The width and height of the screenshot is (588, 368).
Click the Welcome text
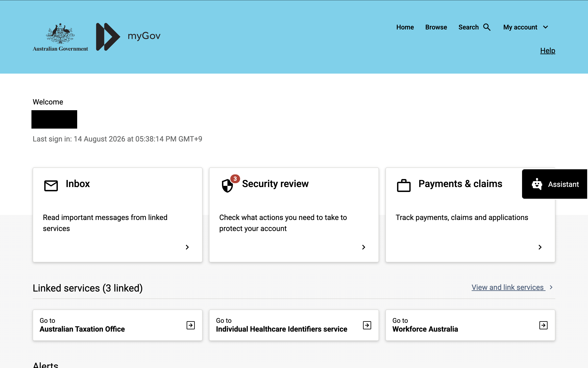click(x=48, y=102)
